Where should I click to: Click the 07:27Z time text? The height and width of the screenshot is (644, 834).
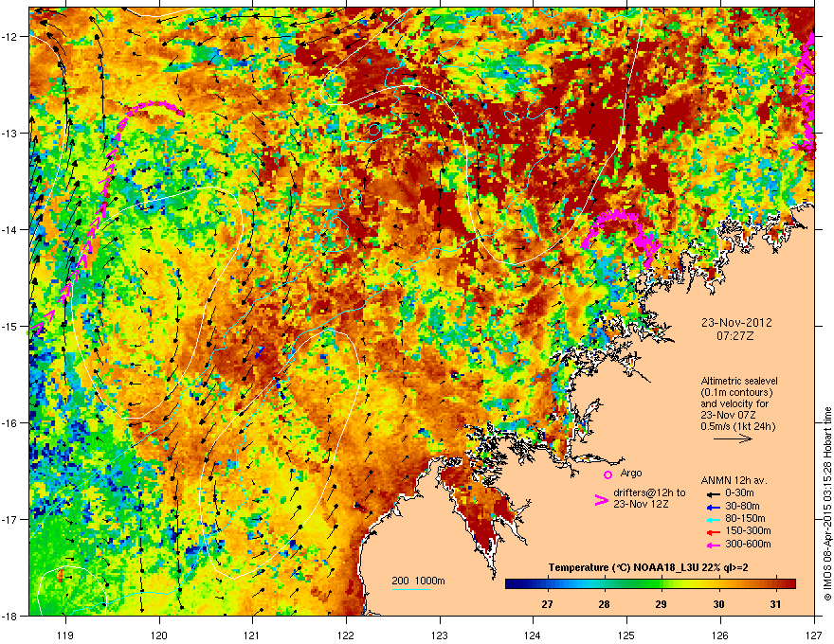[x=735, y=336]
